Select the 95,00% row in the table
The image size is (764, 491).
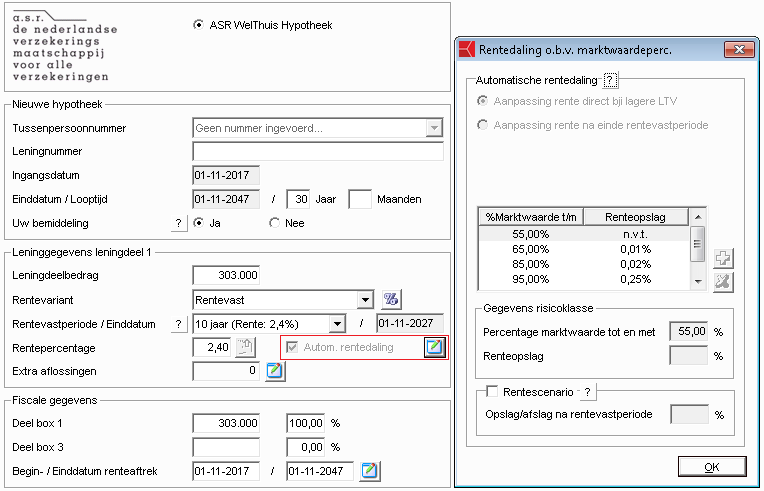coord(585,280)
